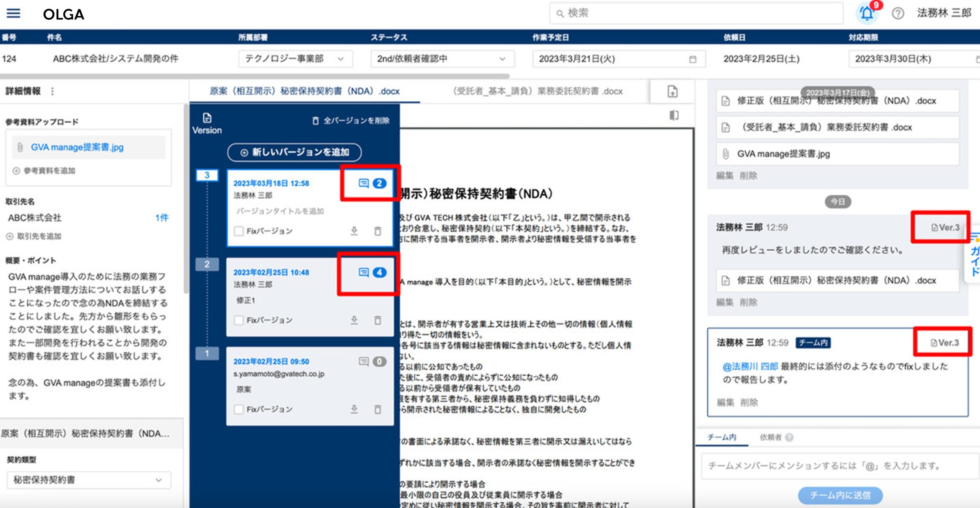Screen dimensions: 980x508
Task: Open the 1件 link for ABC株式会社
Action: point(162,217)
